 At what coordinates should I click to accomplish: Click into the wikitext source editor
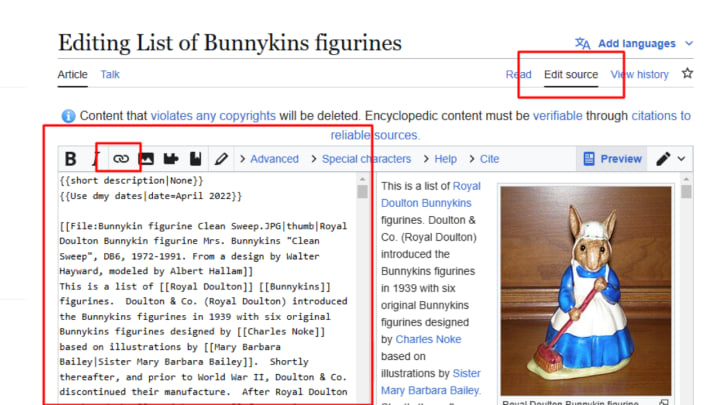pyautogui.click(x=207, y=287)
